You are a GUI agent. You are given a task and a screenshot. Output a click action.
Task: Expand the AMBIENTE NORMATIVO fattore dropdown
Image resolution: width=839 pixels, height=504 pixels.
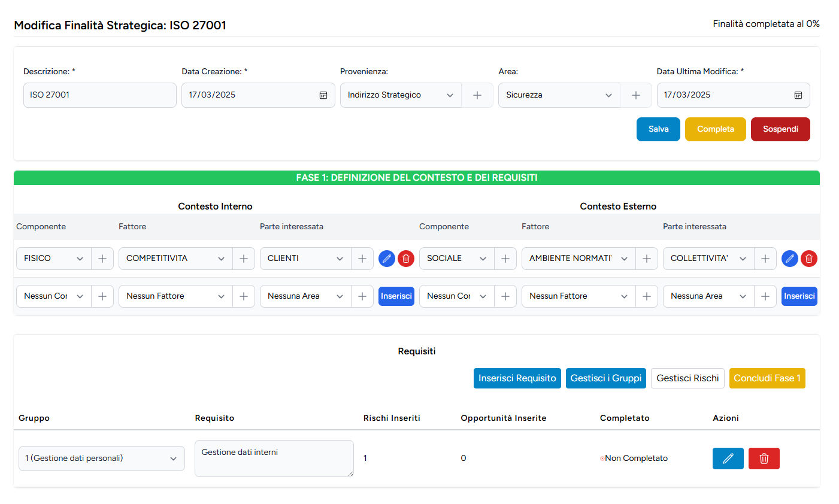pos(578,259)
